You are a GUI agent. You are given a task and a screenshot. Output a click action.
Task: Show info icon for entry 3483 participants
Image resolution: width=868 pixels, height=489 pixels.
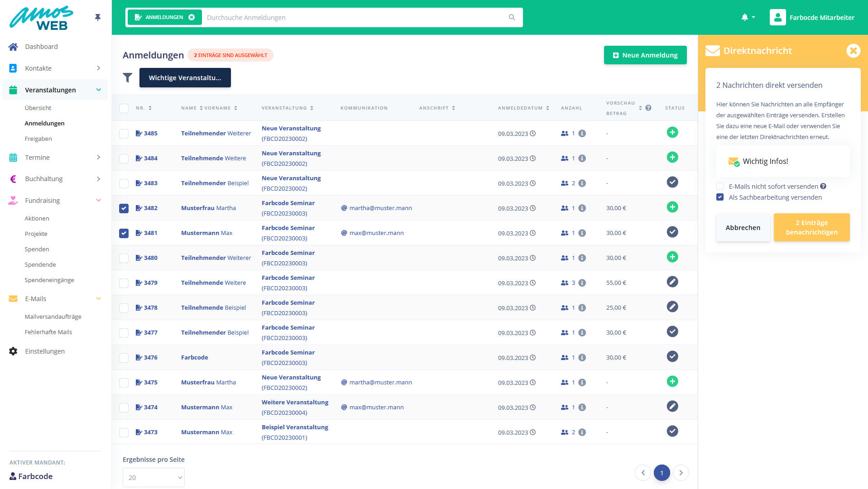[582, 183]
